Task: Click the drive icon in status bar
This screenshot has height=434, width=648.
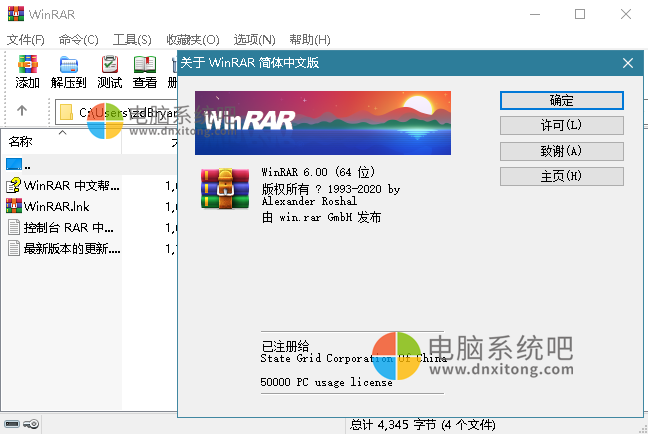Action: (x=12, y=424)
